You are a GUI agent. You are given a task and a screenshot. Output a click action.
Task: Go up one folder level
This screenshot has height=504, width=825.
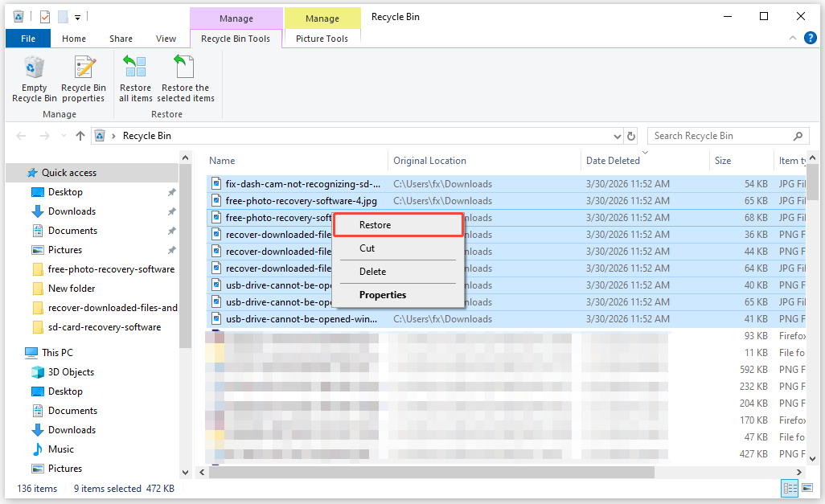80,136
